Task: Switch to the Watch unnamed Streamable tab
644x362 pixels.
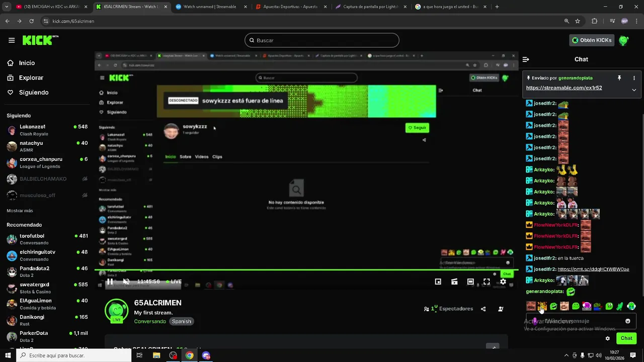Action: [x=210, y=7]
